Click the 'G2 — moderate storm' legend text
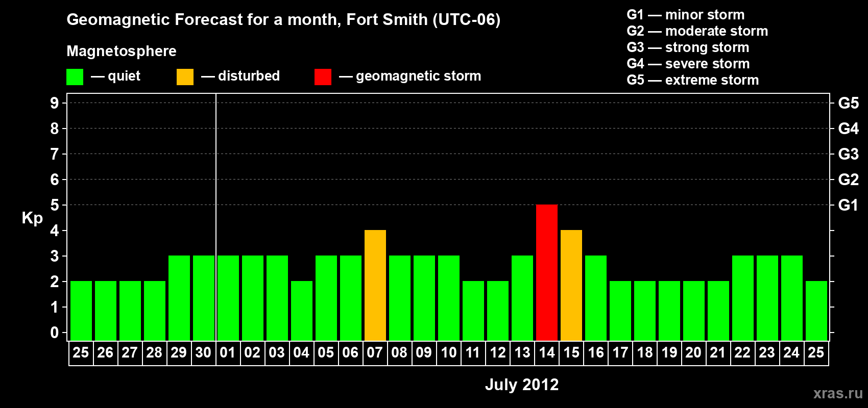 [x=697, y=31]
